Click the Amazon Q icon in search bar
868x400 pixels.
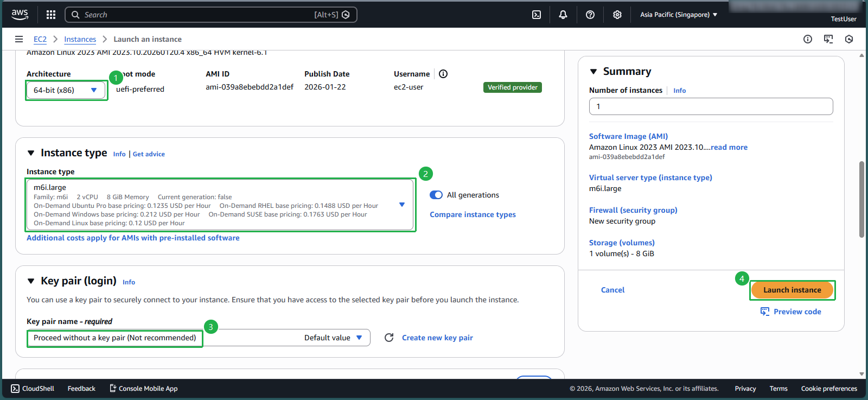click(346, 15)
